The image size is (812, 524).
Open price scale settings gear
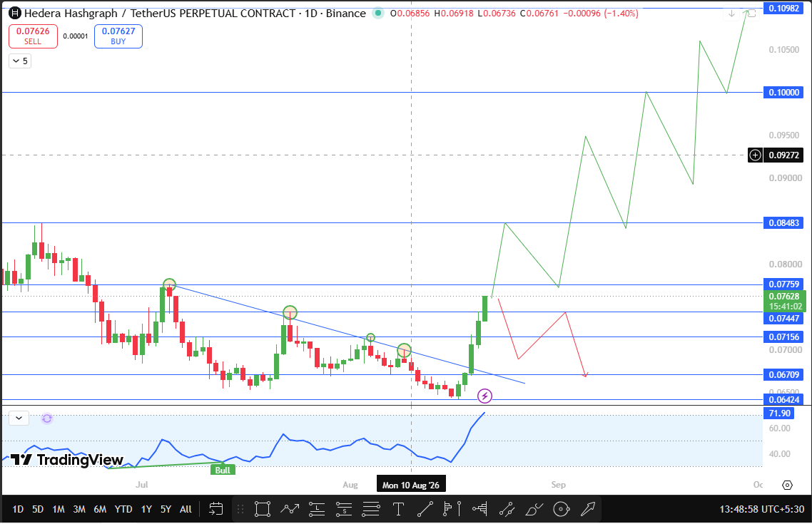tap(787, 485)
